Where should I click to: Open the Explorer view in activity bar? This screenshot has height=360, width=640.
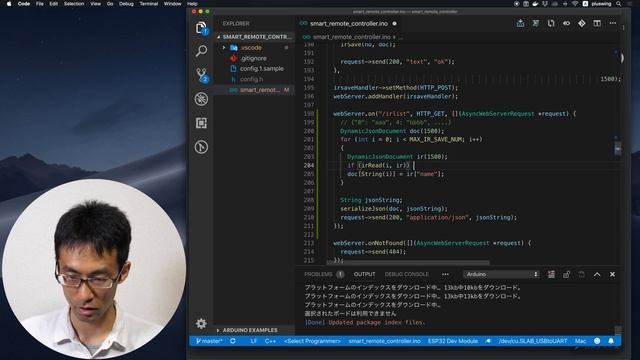point(201,28)
